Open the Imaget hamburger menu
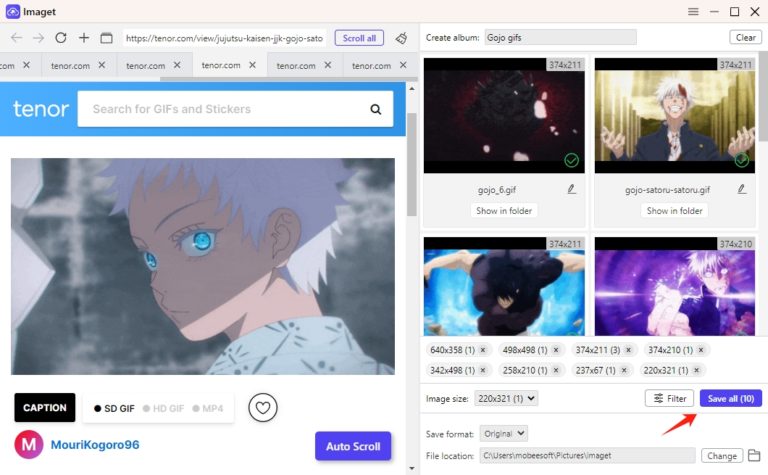The image size is (768, 475). (x=693, y=11)
